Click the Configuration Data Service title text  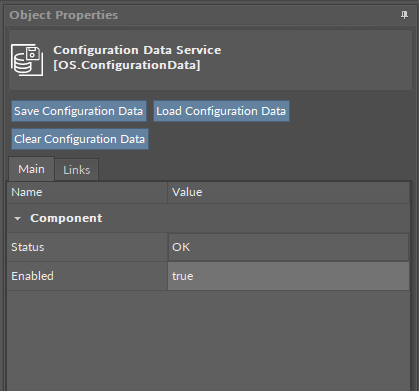click(x=137, y=50)
